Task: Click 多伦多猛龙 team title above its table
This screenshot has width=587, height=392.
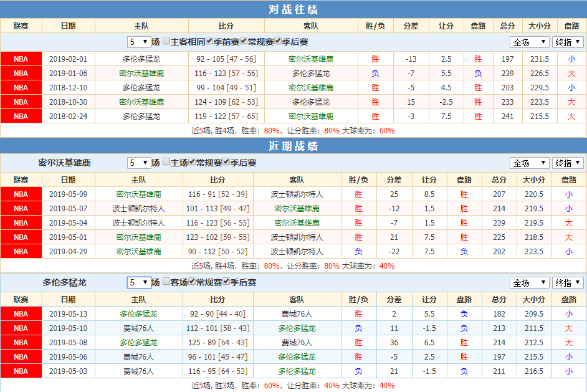Action: (x=64, y=282)
